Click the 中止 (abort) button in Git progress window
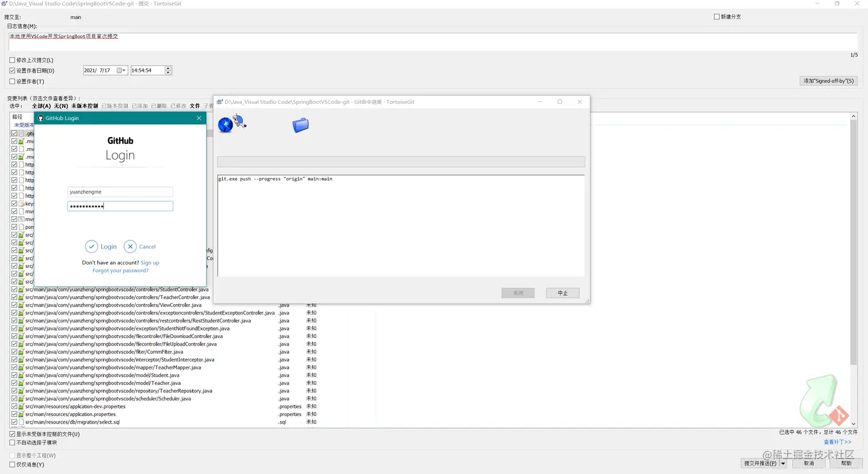868x474 pixels. [x=563, y=293]
